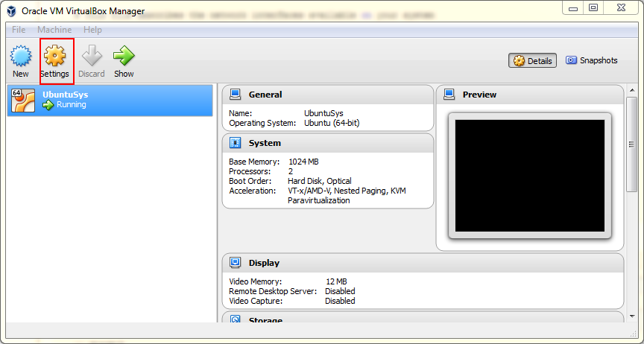Click the Preview section monitor icon
The height and width of the screenshot is (344, 644).
(449, 95)
